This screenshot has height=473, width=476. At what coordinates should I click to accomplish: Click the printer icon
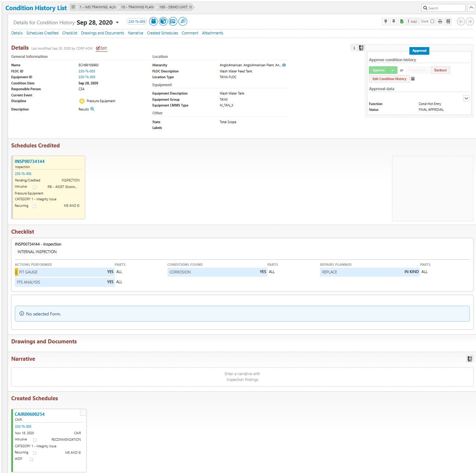[440, 21]
